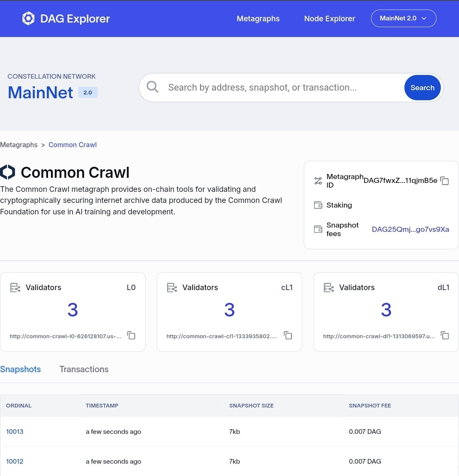Viewport: 459px width, 476px height.
Task: Select the Common Crawl breadcrumb
Action: (73, 145)
